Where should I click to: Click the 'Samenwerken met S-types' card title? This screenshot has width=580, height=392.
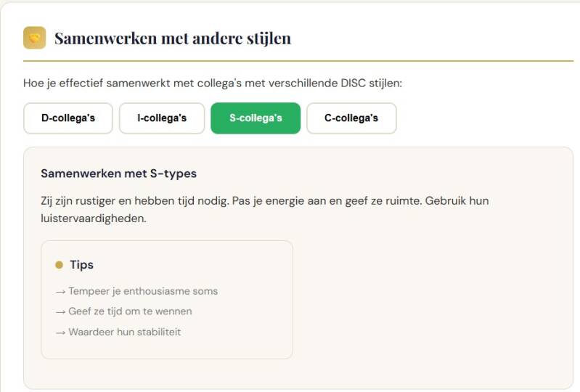(119, 173)
